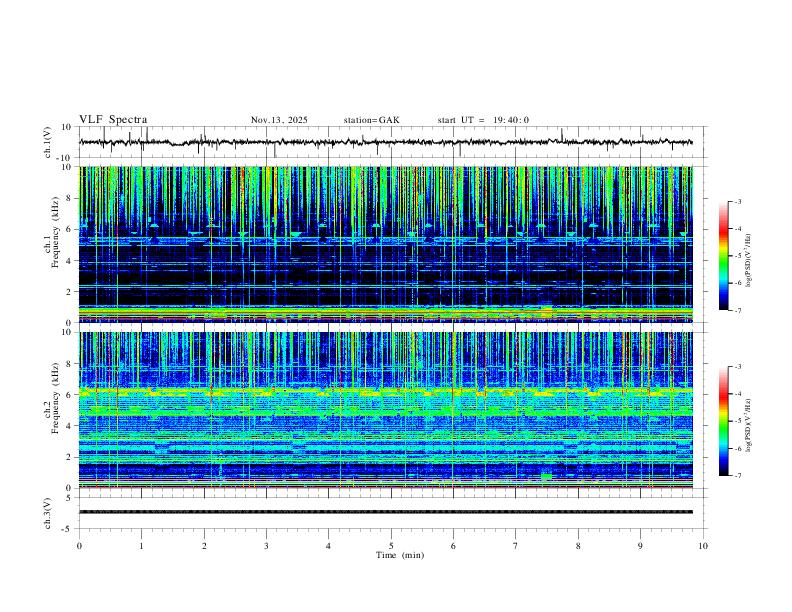Click tick label 2 on time axis

204,546
